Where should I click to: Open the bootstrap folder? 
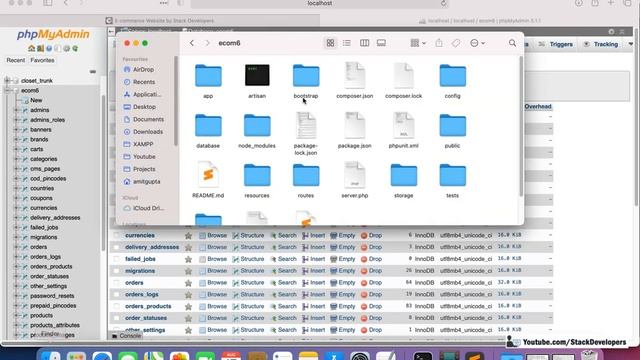click(306, 76)
